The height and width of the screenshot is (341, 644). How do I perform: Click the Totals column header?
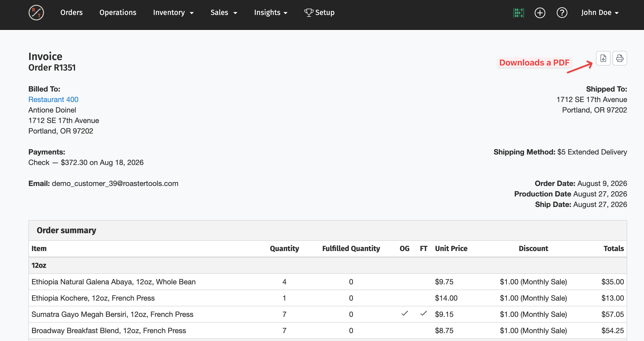pyautogui.click(x=614, y=249)
